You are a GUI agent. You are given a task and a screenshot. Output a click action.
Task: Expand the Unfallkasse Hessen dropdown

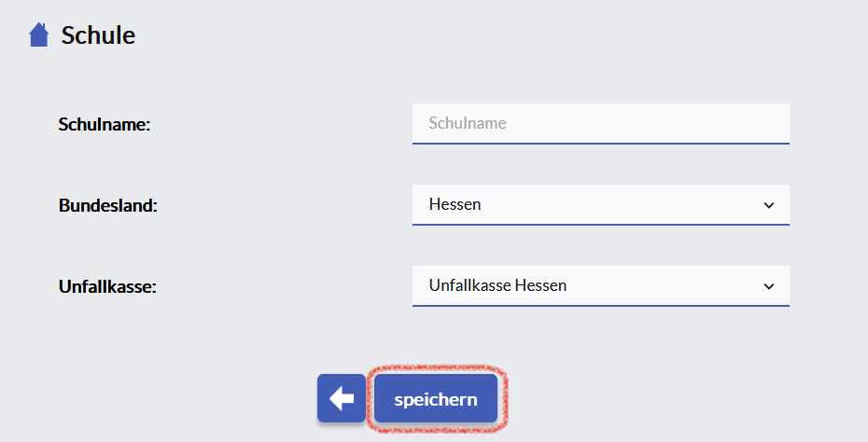[600, 285]
